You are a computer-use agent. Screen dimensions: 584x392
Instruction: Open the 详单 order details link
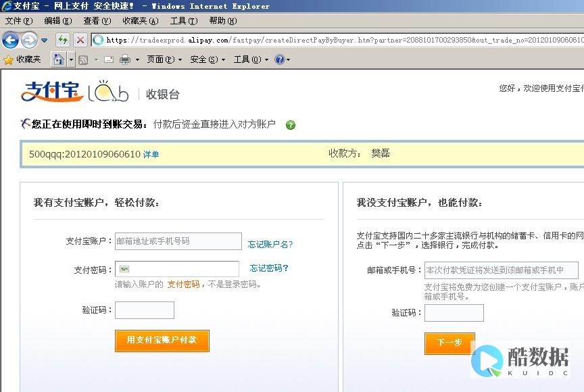[x=151, y=154]
